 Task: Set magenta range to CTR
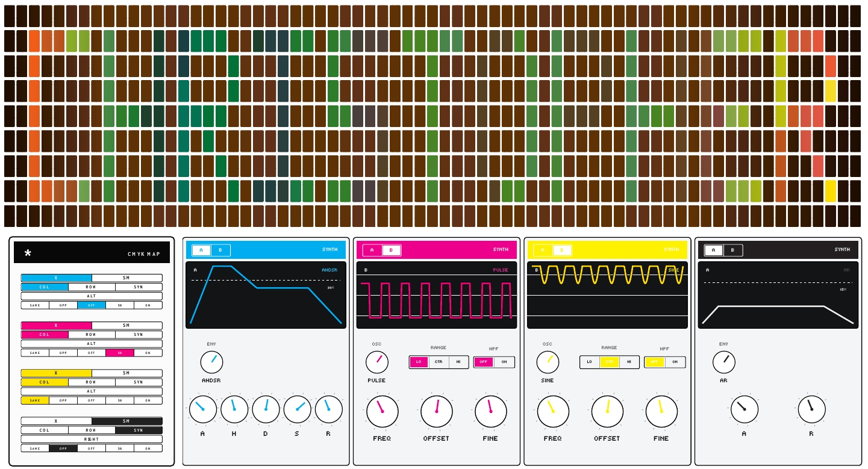[439, 362]
